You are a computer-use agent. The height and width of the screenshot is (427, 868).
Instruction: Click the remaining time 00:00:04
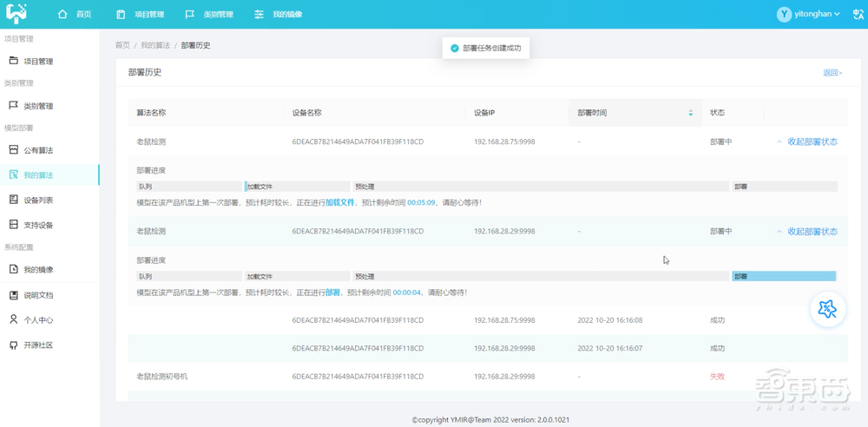407,292
